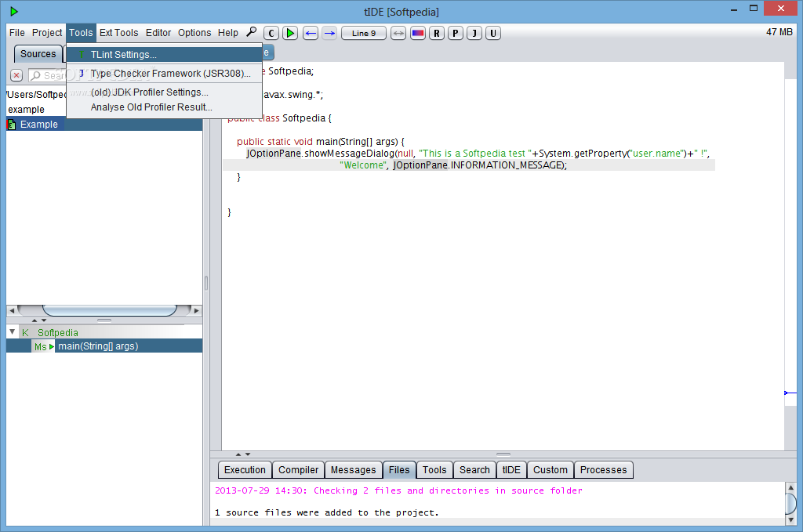Viewport: 803px width, 532px height.
Task: Click scroll-right arrow of tree scrollbar
Action: pos(196,310)
